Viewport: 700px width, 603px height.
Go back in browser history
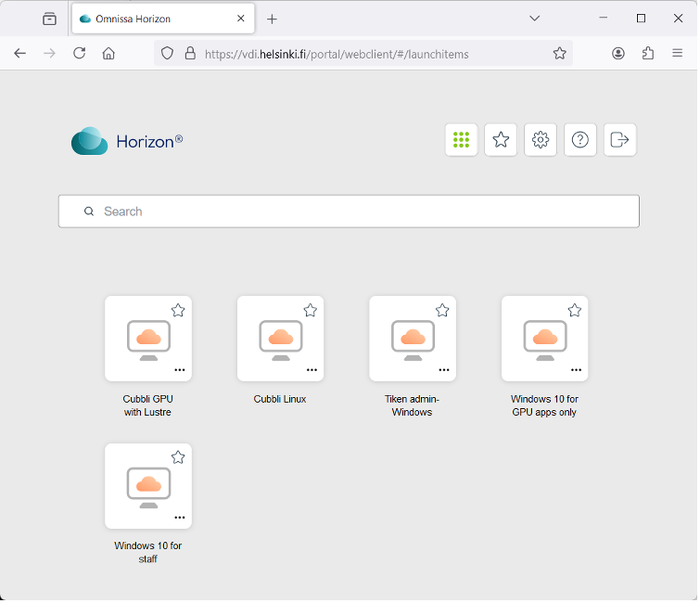click(20, 54)
